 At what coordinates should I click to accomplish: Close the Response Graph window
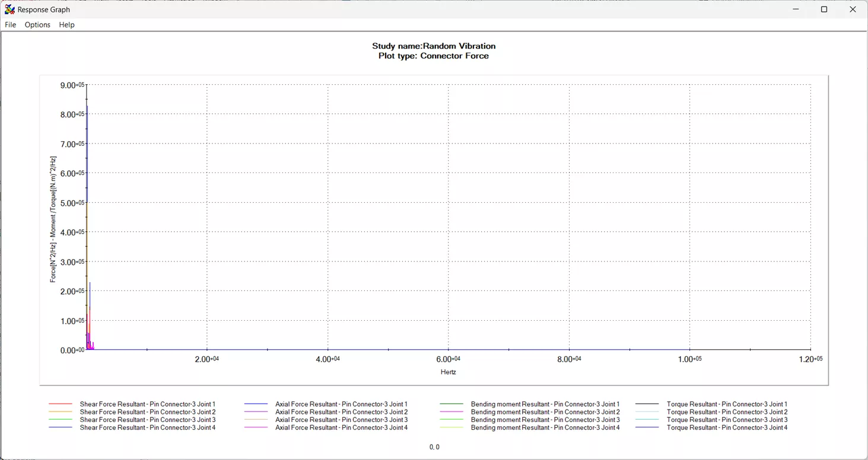(x=853, y=9)
